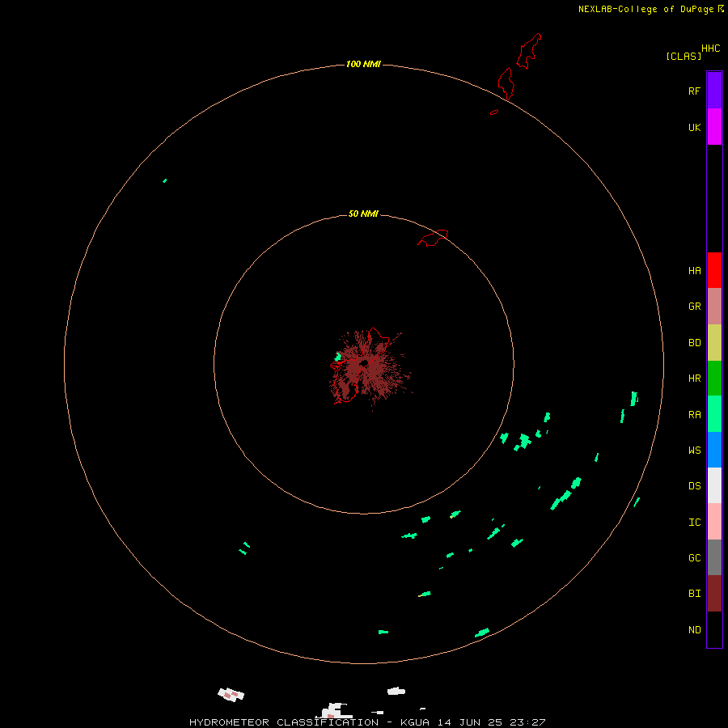Click the GC legend label
The image size is (728, 728).
point(694,558)
